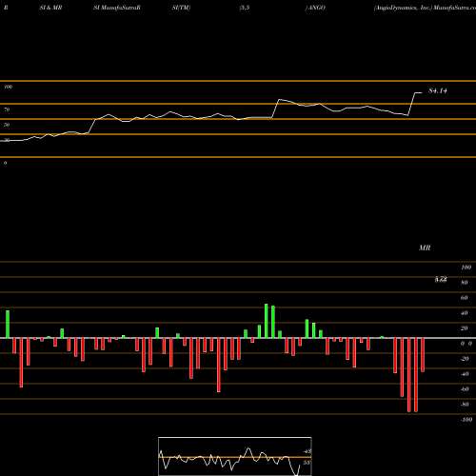The height and width of the screenshot is (476, 476).
Task: Click the -60 scale label
Action: click(x=465, y=389)
